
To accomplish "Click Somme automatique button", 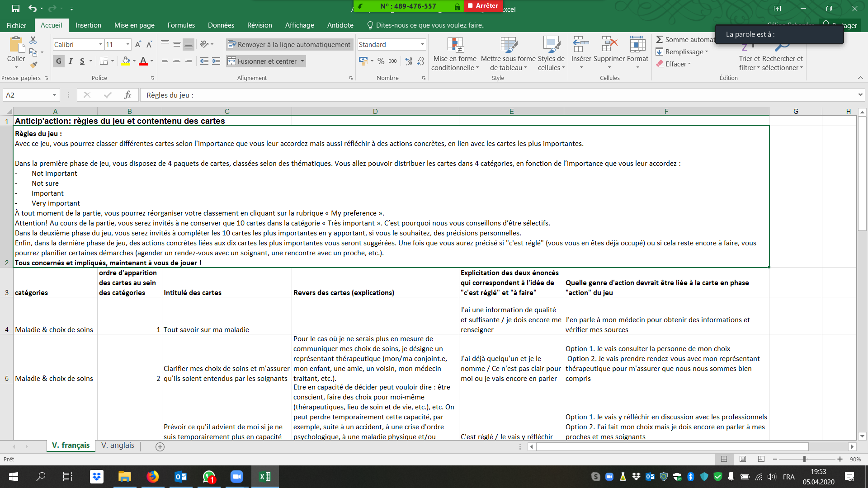I will 685,40.
